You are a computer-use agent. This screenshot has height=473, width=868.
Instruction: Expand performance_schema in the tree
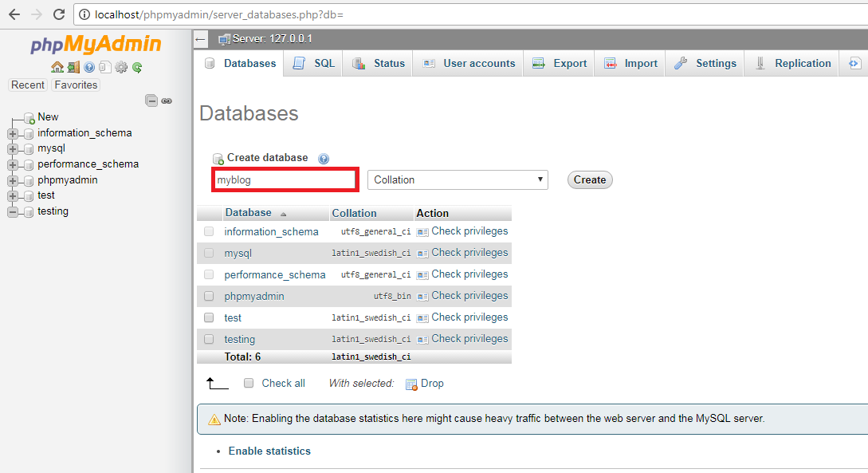coord(13,165)
